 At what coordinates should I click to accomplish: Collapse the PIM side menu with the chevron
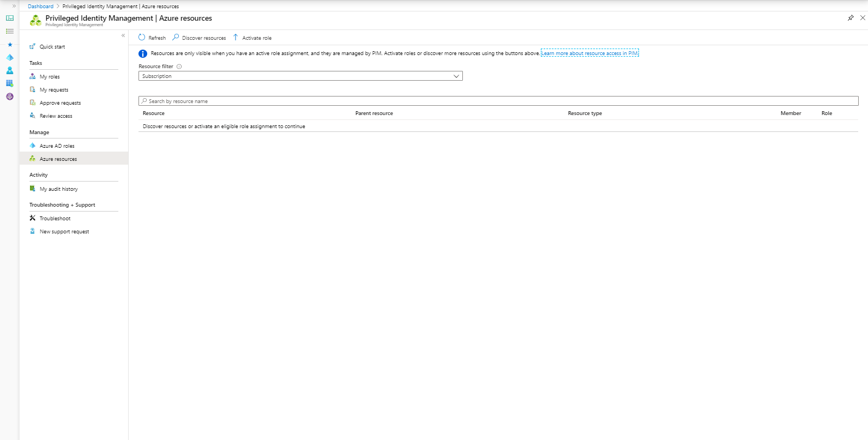(x=123, y=35)
